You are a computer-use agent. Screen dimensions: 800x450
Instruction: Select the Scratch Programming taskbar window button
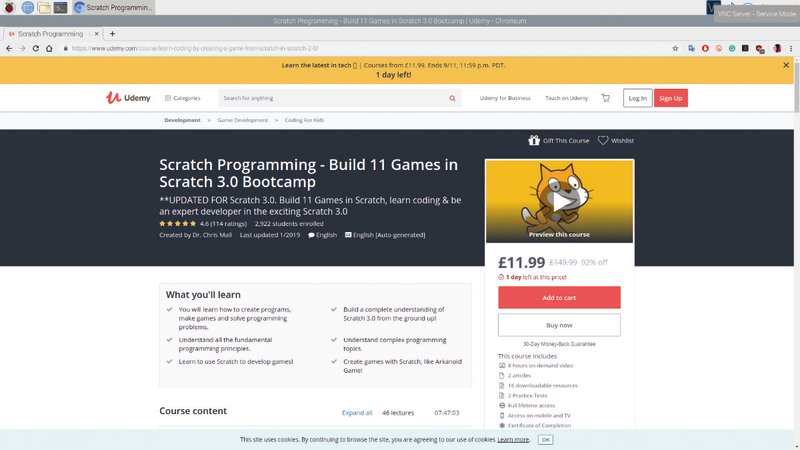tap(113, 7)
